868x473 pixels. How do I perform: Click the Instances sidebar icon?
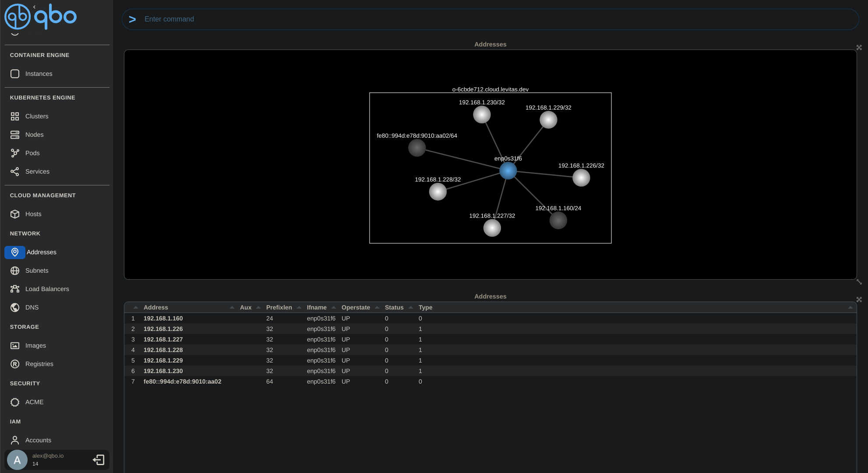(15, 74)
